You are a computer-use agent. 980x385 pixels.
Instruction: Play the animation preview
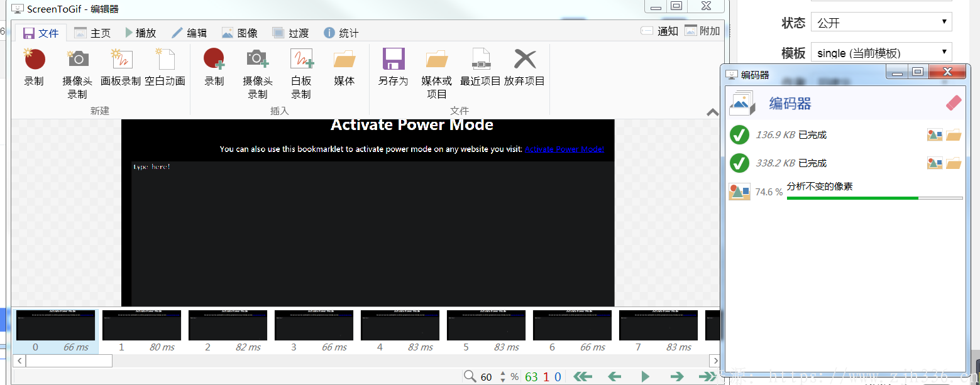click(x=646, y=377)
